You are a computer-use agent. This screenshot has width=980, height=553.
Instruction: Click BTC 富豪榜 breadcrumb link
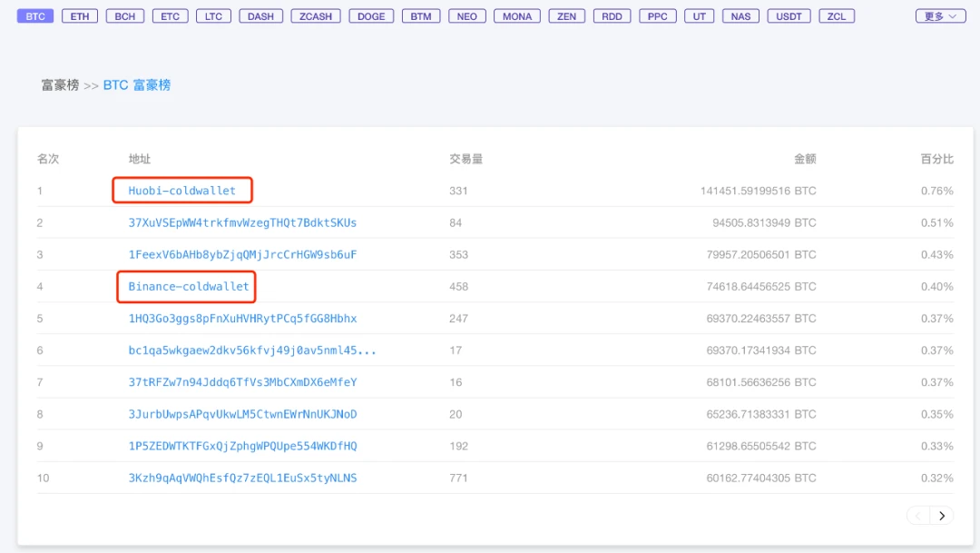pyautogui.click(x=137, y=85)
